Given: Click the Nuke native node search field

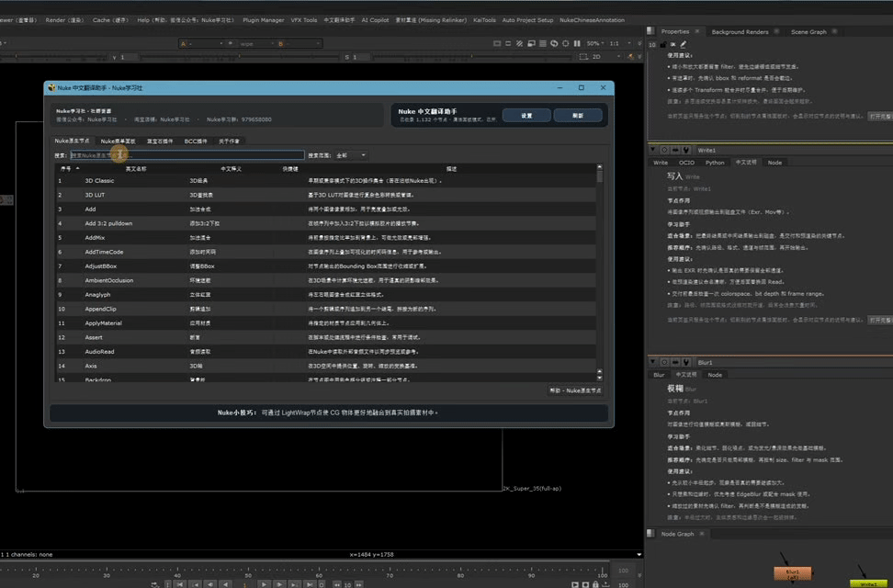Looking at the screenshot, I should click(x=187, y=155).
